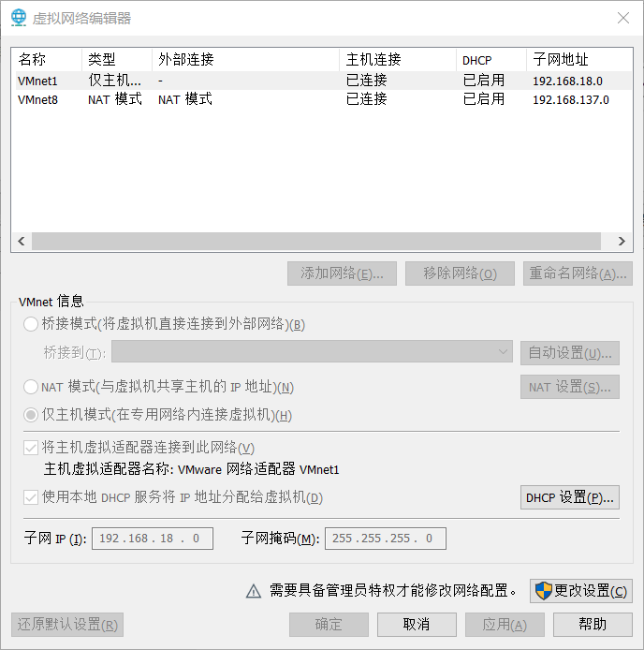
Task: Click the shield icon on 更改设置 button
Action: (543, 591)
